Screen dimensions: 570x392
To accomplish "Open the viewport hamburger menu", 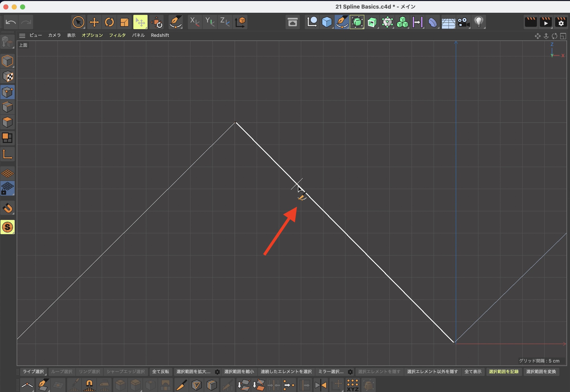I will point(22,35).
